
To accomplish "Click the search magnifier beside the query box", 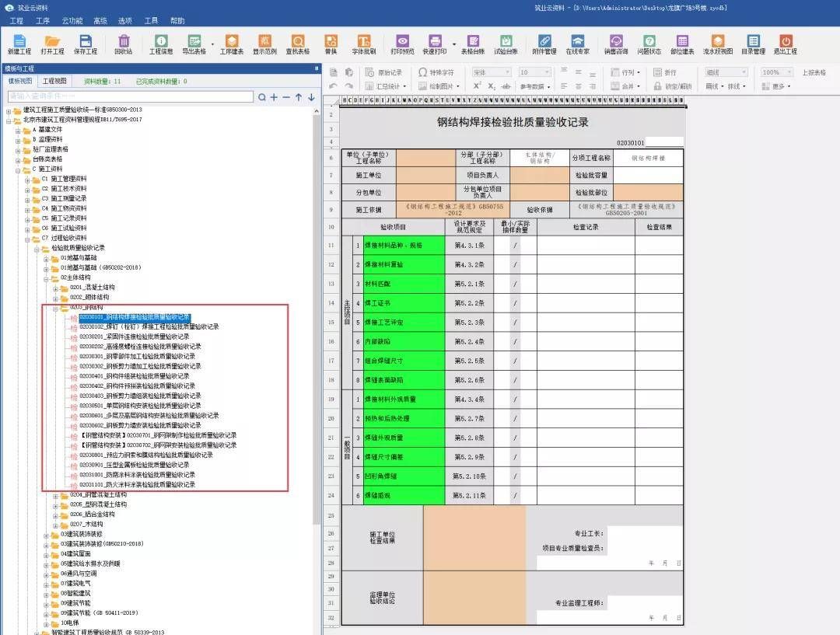I will (262, 97).
